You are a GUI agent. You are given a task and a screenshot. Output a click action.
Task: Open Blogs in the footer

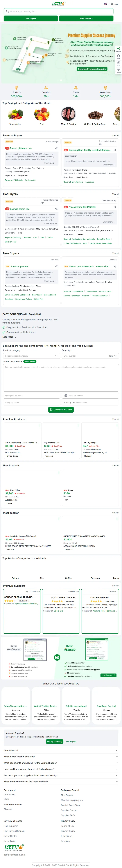(6, 799)
